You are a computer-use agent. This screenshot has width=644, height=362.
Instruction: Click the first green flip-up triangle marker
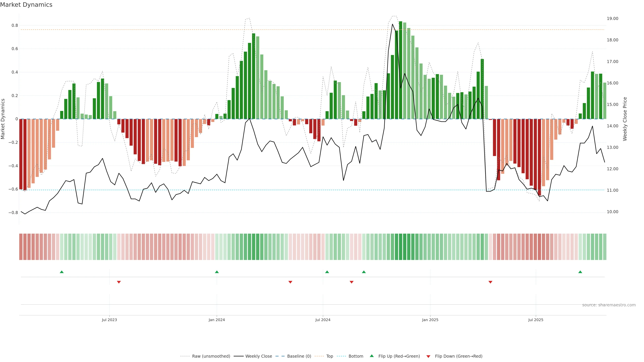[62, 272]
